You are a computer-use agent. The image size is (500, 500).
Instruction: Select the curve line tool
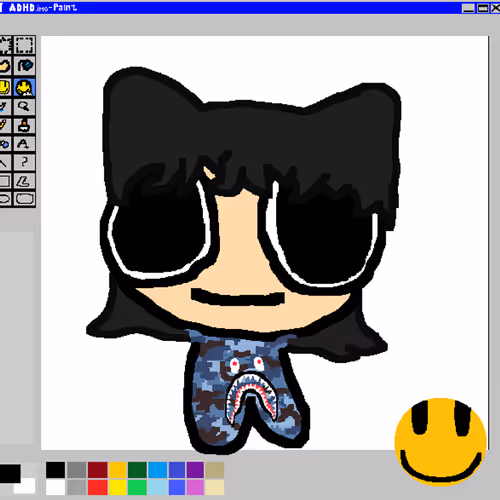24,163
